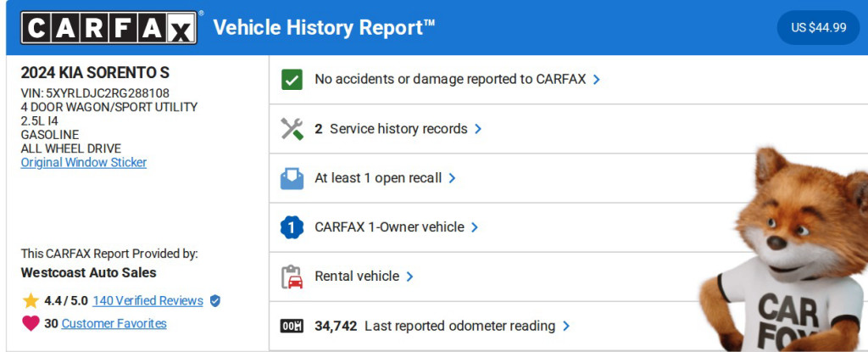The width and height of the screenshot is (868, 352).
Task: Click the rental vehicle car icon
Action: pos(292,277)
